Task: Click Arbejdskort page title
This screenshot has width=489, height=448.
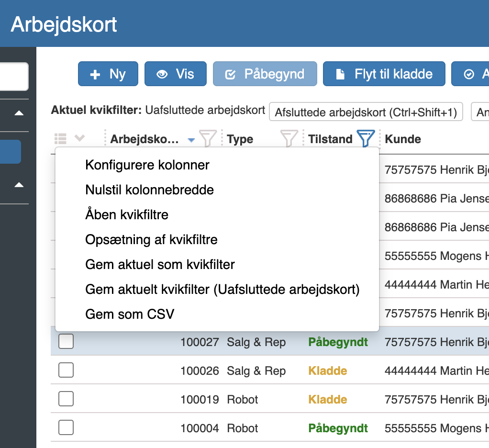Action: [x=64, y=24]
